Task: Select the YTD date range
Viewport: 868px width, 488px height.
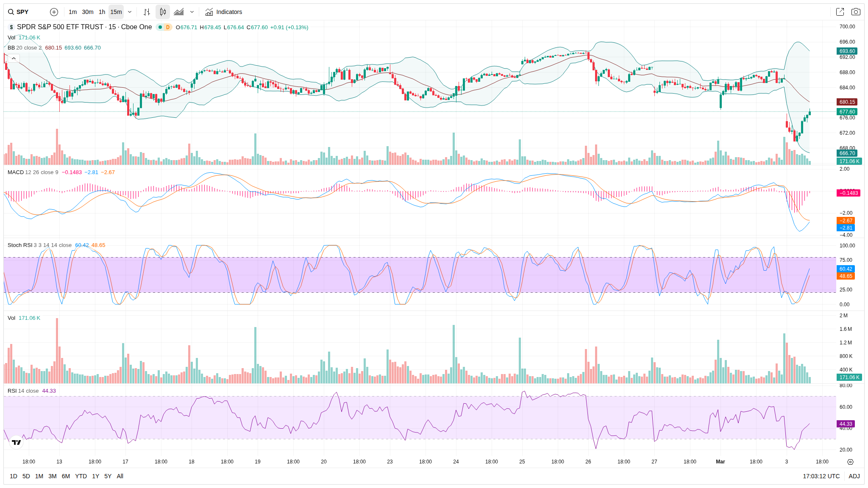Action: (81, 476)
